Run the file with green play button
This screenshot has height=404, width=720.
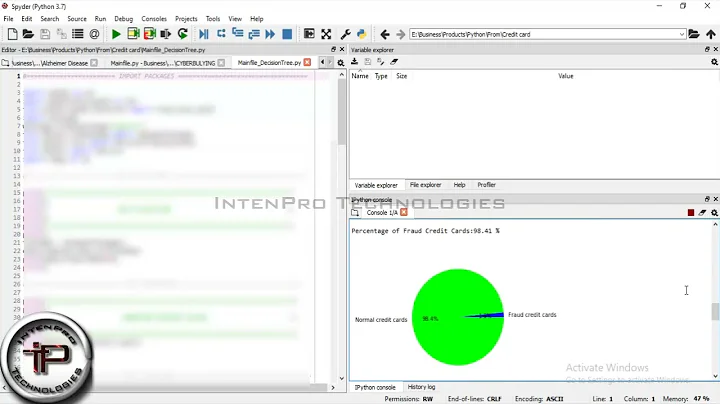(116, 34)
